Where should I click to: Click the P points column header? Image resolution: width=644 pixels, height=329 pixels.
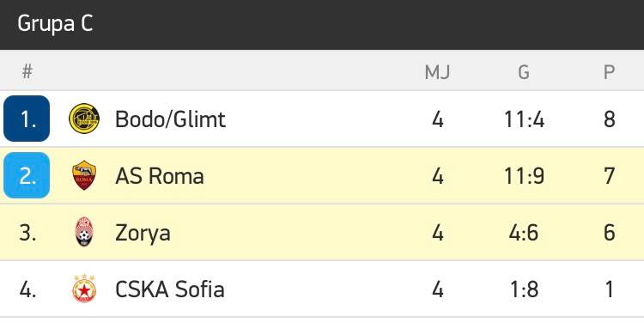click(609, 72)
